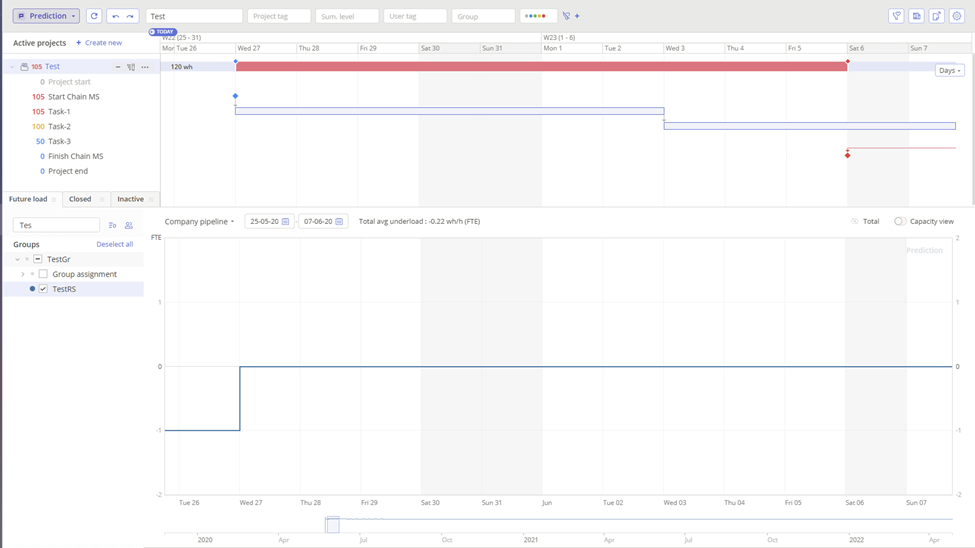Click the clear filter icon with plus
The image size is (975, 548).
click(570, 16)
